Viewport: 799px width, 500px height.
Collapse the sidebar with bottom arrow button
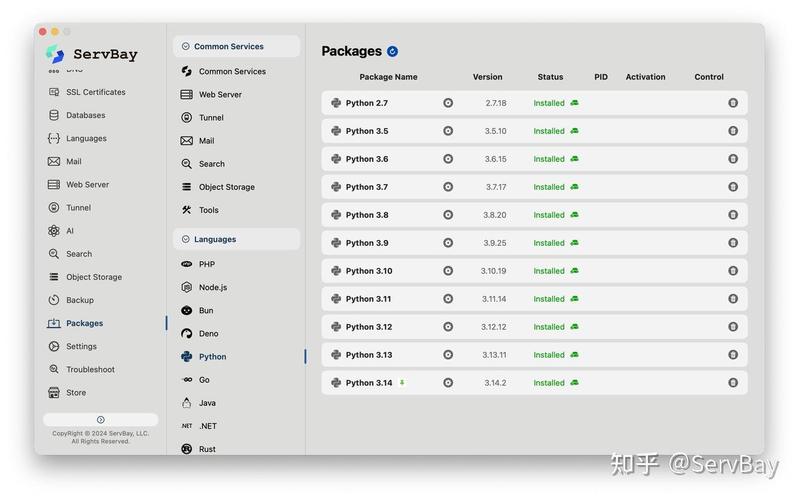pos(100,419)
